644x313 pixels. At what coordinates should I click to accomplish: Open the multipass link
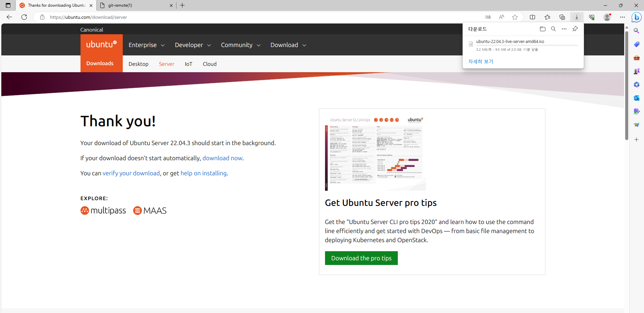tap(103, 211)
